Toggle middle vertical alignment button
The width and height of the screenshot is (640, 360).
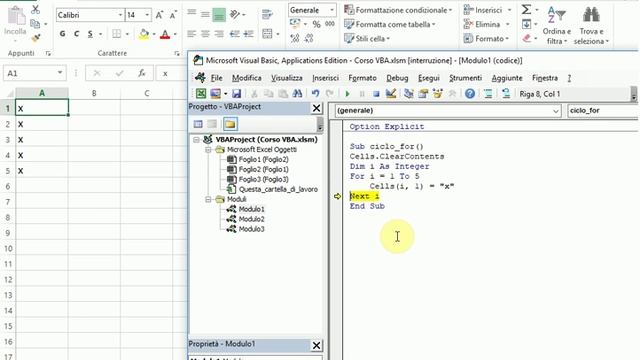205,15
